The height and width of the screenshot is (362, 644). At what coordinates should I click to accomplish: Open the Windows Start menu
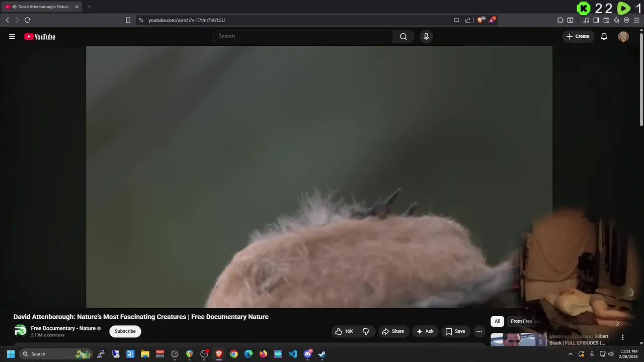pos(11,354)
